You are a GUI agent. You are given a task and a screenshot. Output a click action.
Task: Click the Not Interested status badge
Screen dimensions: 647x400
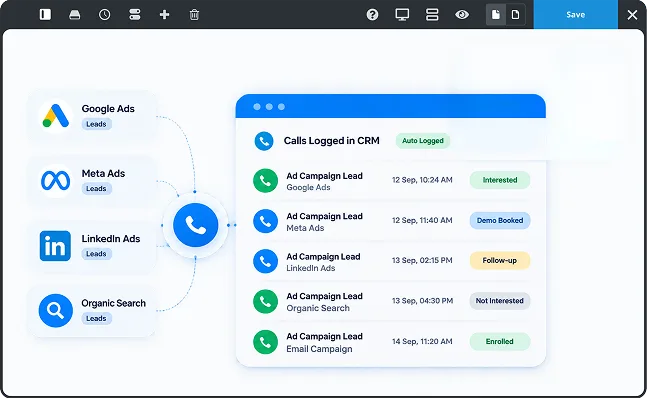[x=500, y=301]
